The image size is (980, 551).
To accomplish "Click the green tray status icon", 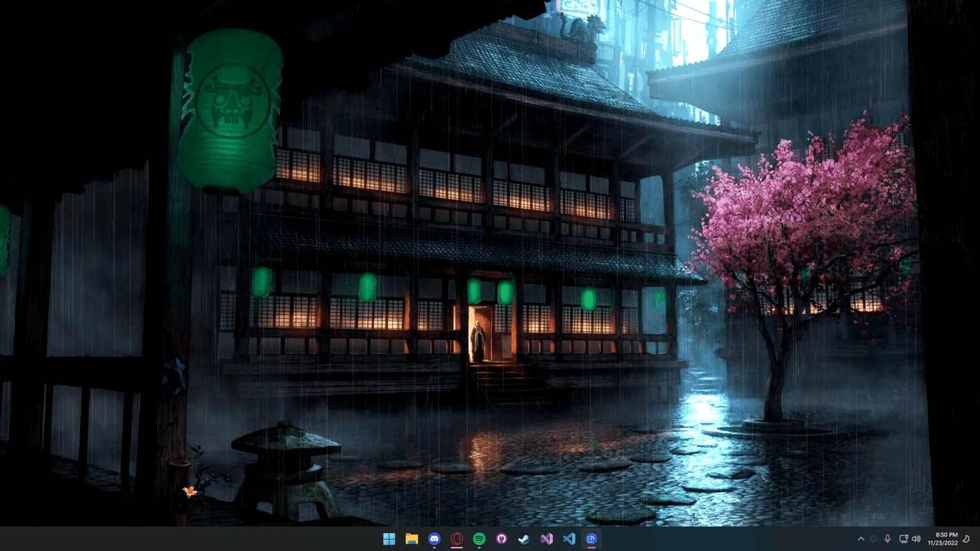I will tap(873, 539).
